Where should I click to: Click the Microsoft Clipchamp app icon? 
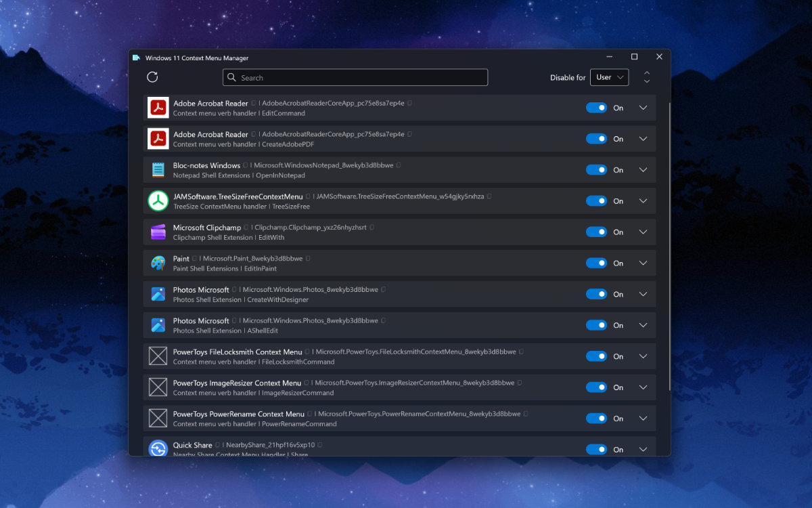click(158, 232)
